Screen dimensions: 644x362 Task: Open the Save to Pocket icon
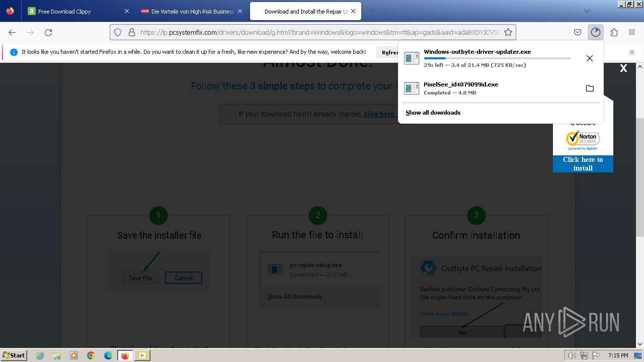click(x=578, y=32)
